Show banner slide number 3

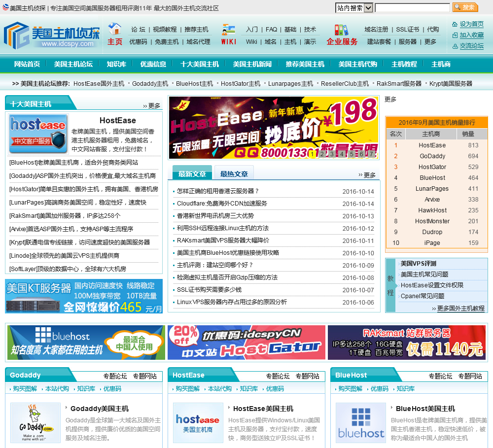tap(332, 154)
